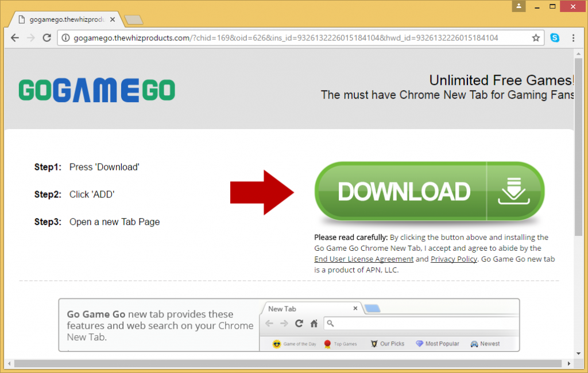Screen dimensions: 588x373
Task: Click Most Popular in the preview
Action: 437,344
